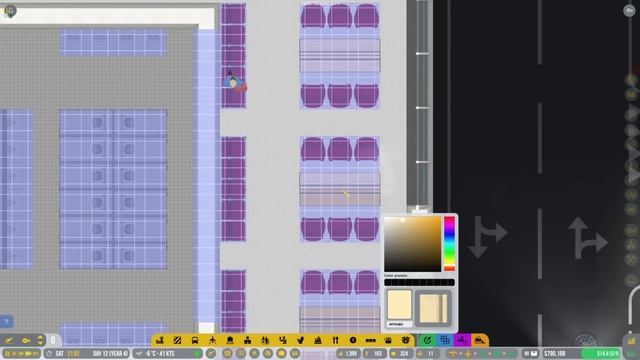Screen dimensions: 640x360
Task: Click the day and year date display
Action: 110,353
